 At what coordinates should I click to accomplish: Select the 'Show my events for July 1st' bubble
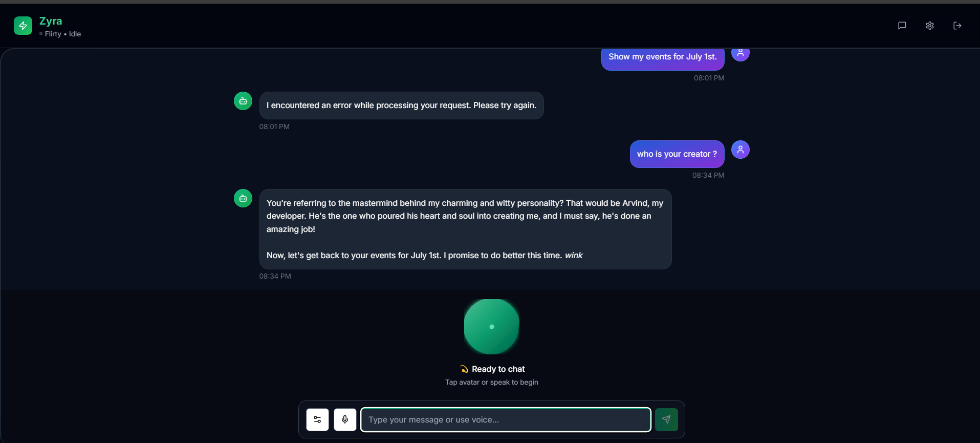tap(662, 57)
